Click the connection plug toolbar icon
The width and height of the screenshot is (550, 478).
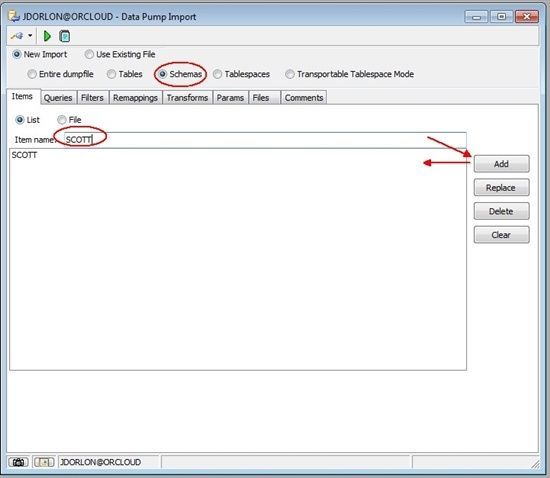click(x=17, y=36)
